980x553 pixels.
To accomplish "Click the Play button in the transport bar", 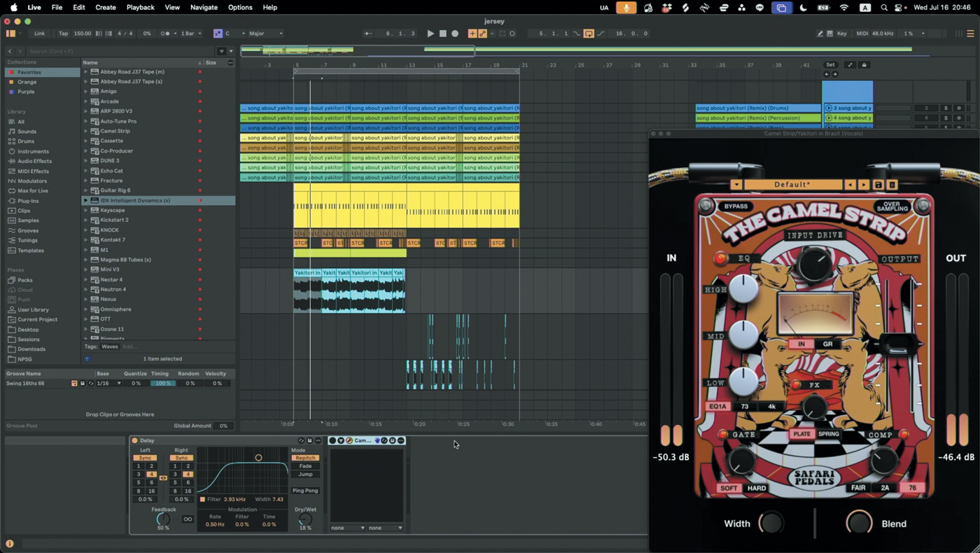I will pos(430,34).
